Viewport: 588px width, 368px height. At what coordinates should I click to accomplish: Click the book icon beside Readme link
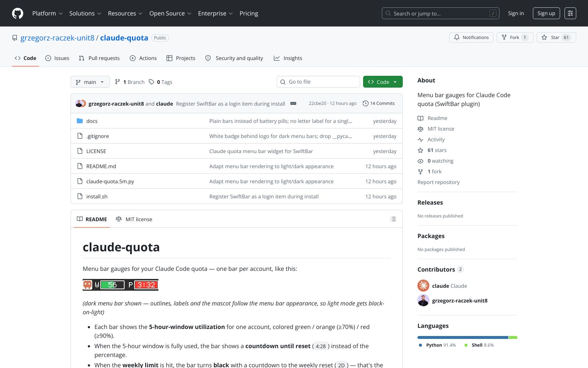tap(420, 118)
